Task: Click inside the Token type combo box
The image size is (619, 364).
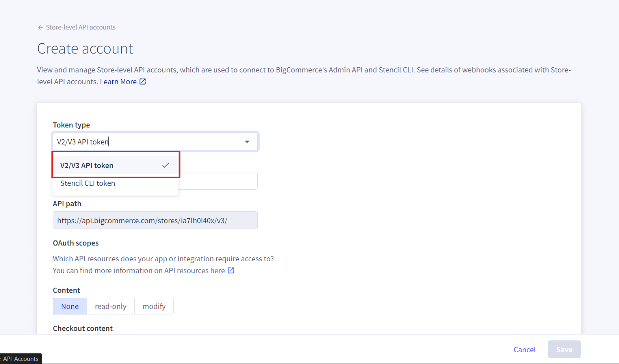Action: pyautogui.click(x=150, y=142)
